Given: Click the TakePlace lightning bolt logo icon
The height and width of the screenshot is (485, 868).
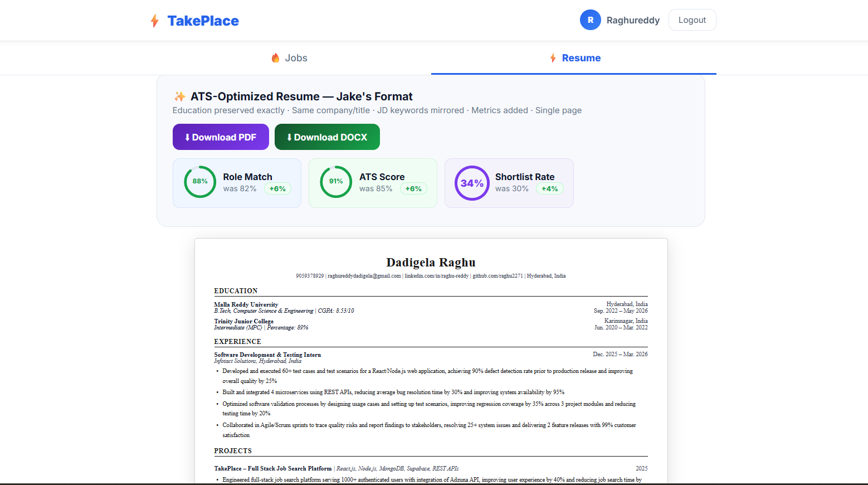Looking at the screenshot, I should pyautogui.click(x=155, y=21).
